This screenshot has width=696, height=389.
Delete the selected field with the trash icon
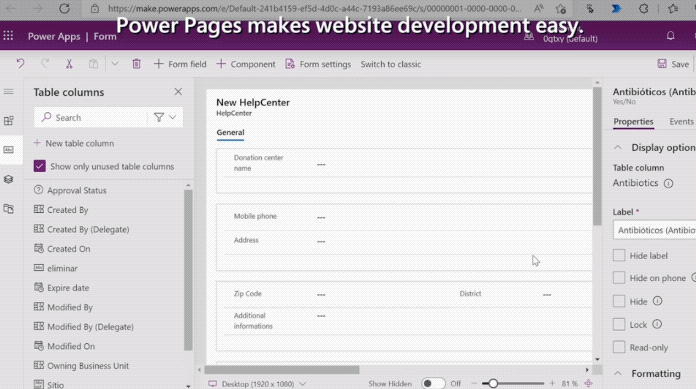click(136, 64)
